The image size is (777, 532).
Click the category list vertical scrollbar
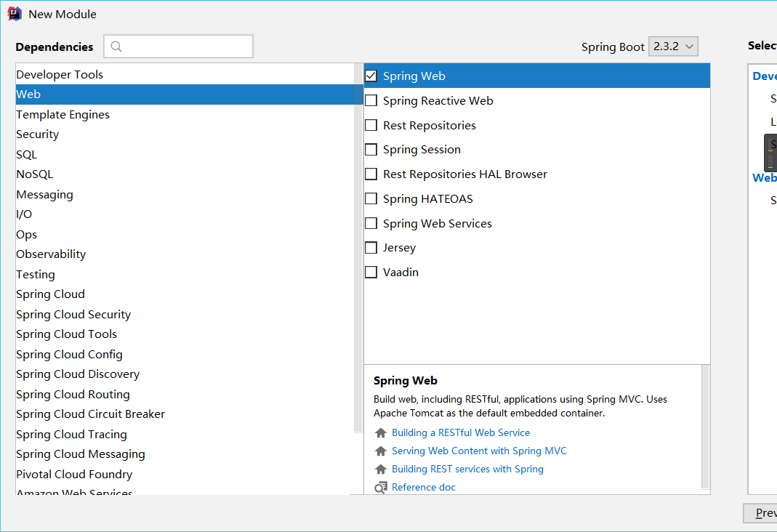(x=359, y=248)
